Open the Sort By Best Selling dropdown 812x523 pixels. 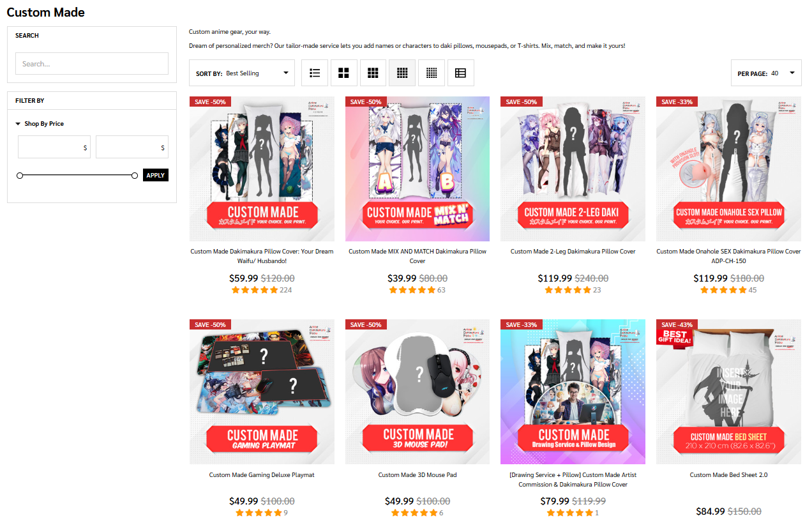tap(242, 73)
